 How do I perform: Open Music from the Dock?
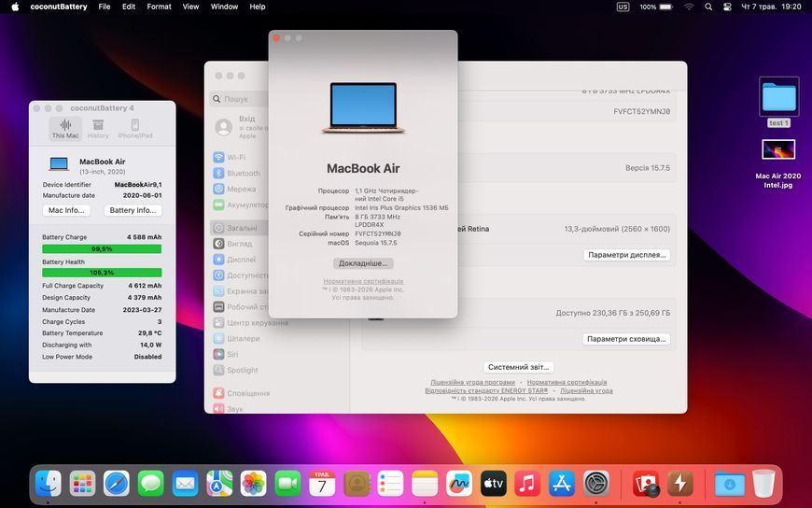coord(527,484)
